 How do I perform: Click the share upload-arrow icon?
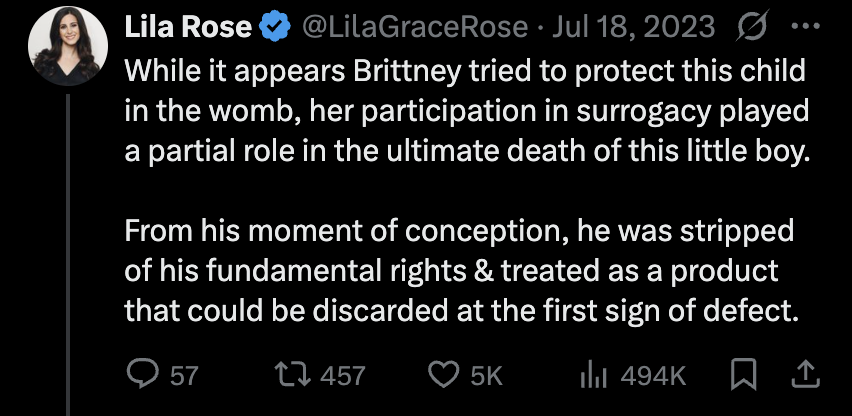point(807,374)
